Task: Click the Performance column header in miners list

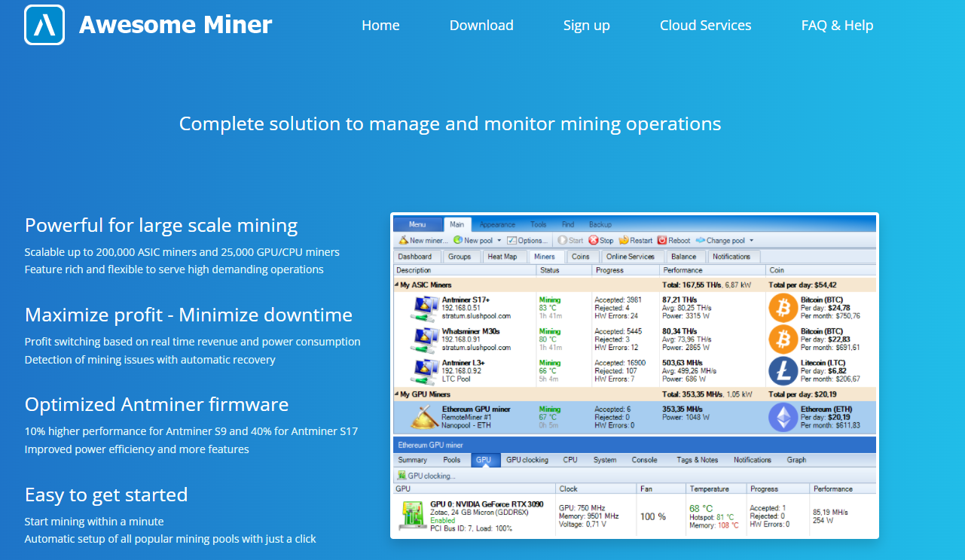Action: click(712, 269)
